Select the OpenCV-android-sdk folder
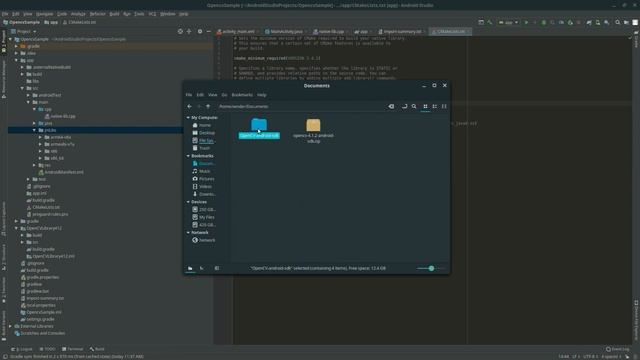This screenshot has height=360, width=640. 259,129
